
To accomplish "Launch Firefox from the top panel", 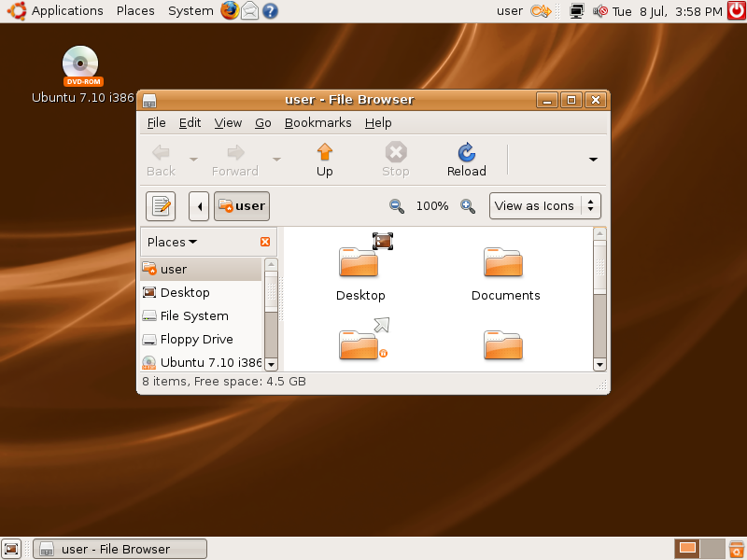I will pos(230,10).
